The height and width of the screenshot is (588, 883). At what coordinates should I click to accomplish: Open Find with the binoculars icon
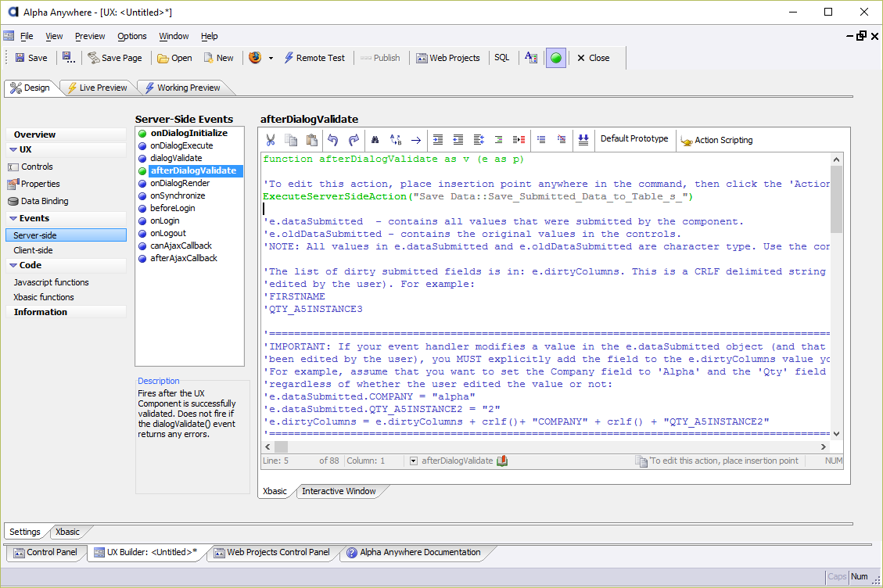pos(375,140)
